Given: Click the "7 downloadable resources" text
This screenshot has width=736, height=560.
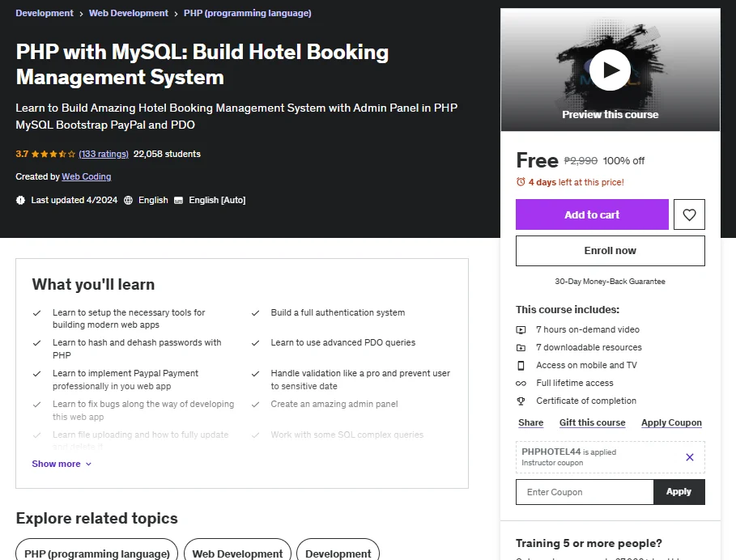Looking at the screenshot, I should (x=589, y=347).
